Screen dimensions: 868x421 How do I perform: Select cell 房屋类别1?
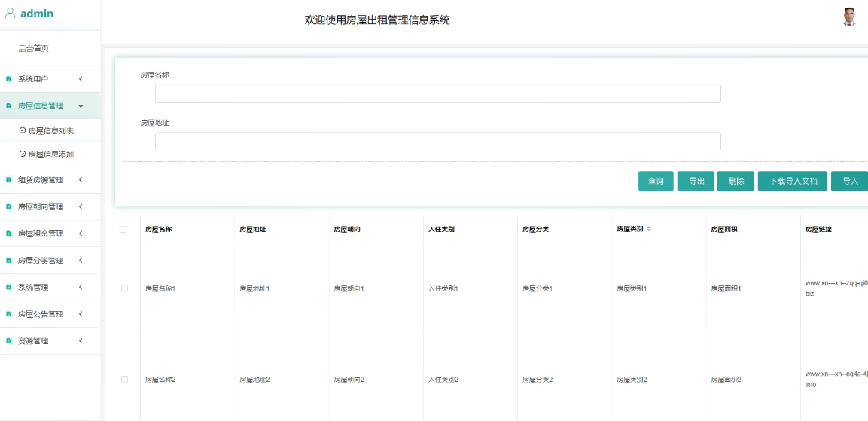[x=632, y=288]
